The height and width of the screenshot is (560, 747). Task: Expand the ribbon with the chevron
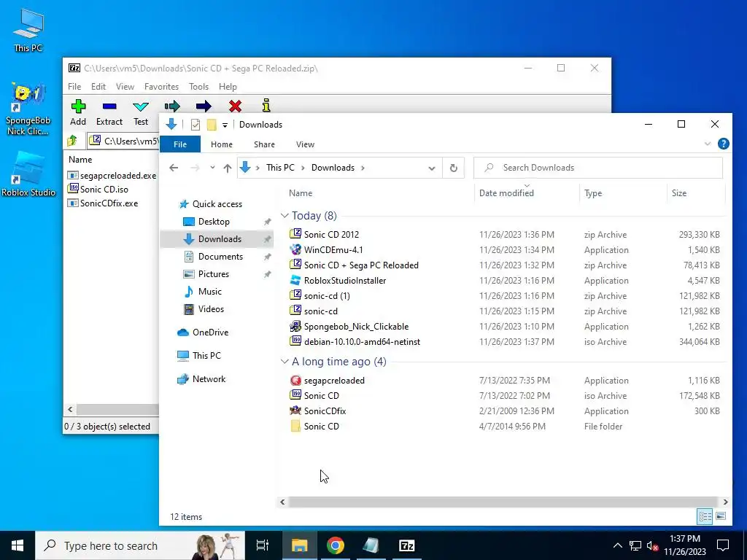pos(708,144)
